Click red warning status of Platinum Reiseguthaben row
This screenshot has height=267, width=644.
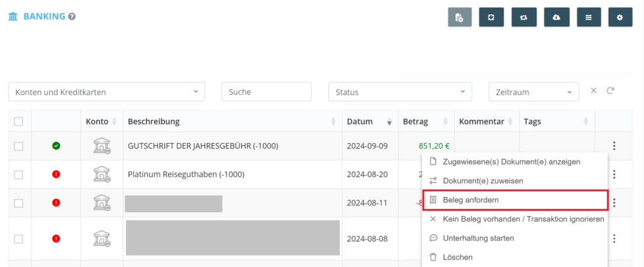(x=56, y=174)
